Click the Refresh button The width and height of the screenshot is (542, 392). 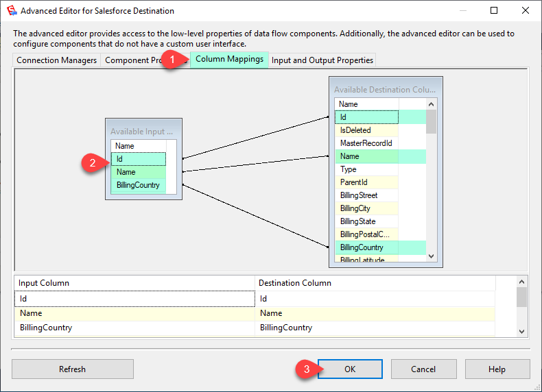(73, 369)
